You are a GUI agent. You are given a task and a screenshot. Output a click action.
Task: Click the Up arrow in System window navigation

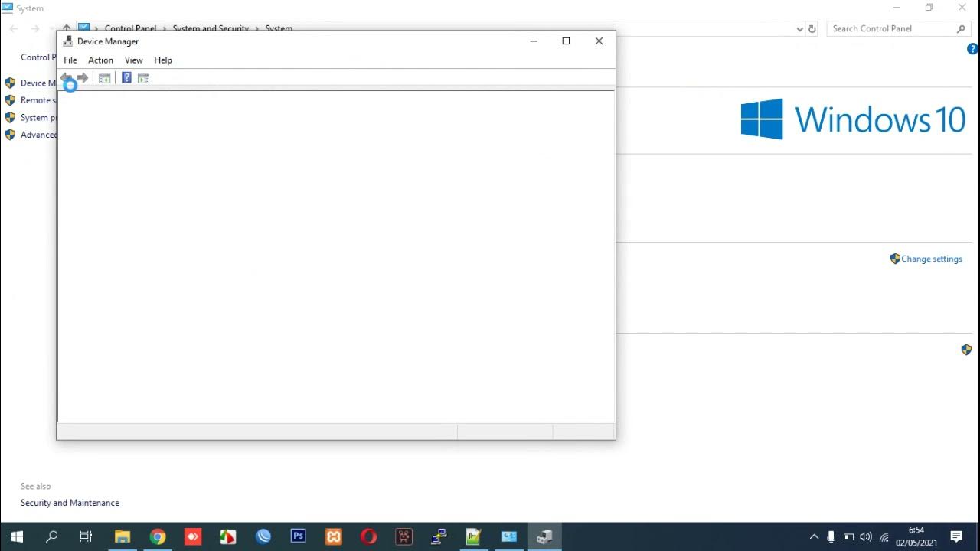point(67,28)
